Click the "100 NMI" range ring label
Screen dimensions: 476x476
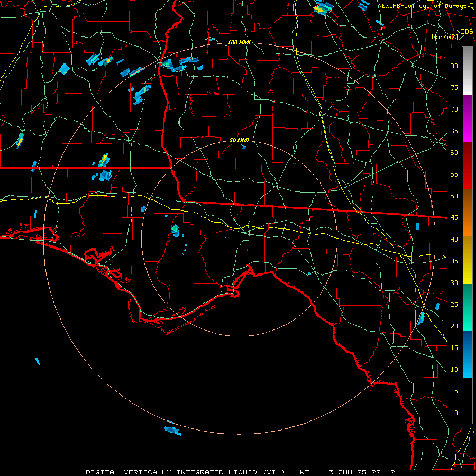[239, 42]
